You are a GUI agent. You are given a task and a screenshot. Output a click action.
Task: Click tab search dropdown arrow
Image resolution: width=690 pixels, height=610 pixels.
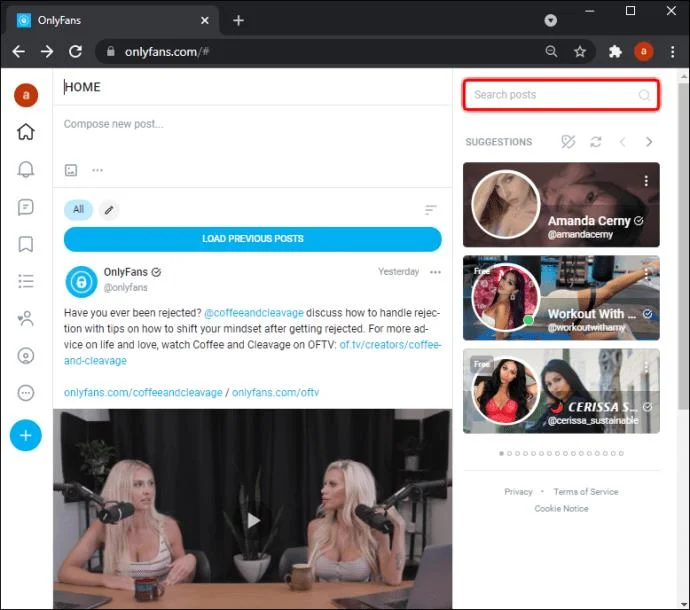551,20
